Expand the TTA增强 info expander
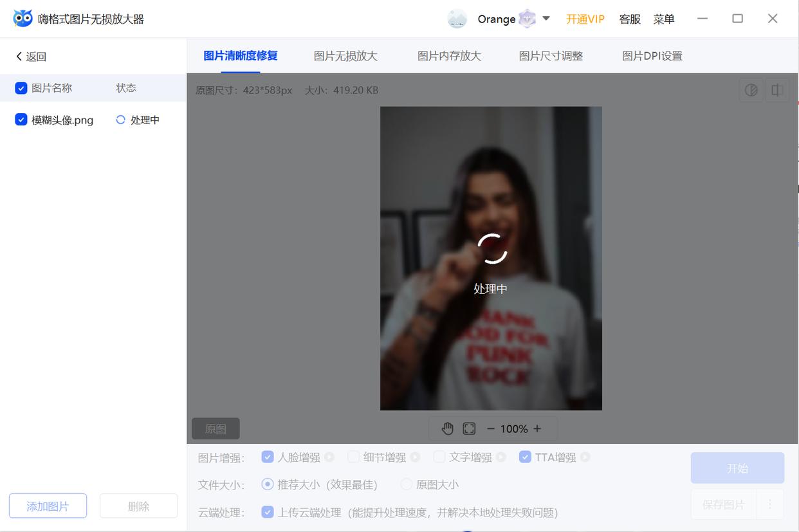This screenshot has width=799, height=532. point(585,457)
